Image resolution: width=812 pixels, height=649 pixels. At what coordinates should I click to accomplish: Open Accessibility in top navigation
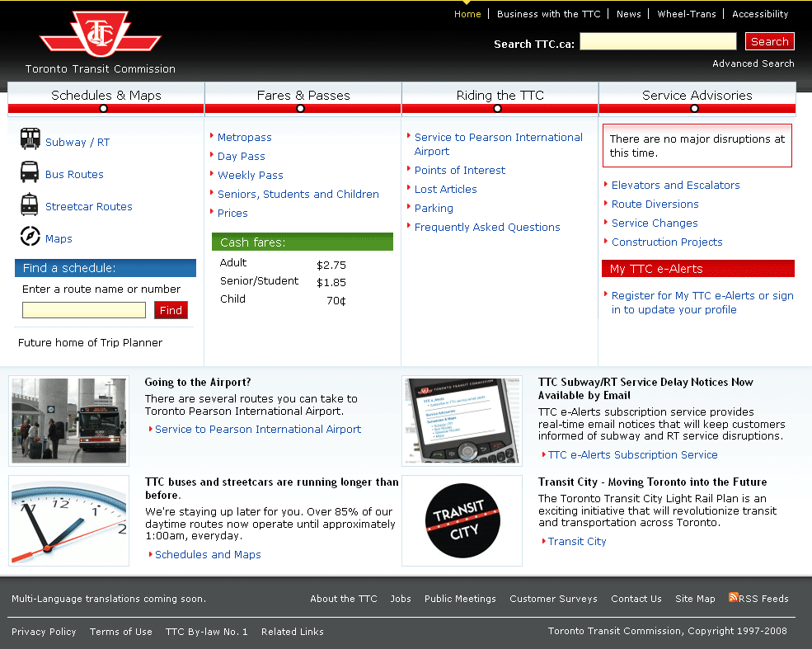[x=760, y=14]
